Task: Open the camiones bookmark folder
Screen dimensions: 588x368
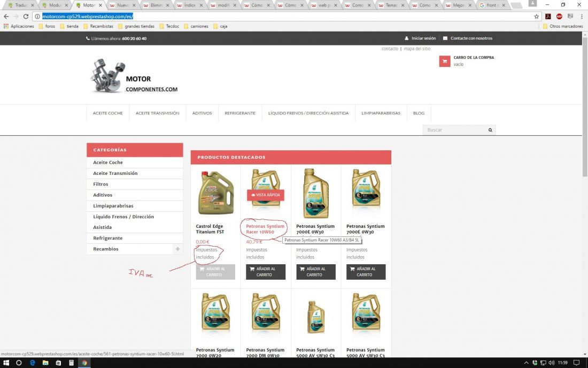Action: click(196, 26)
